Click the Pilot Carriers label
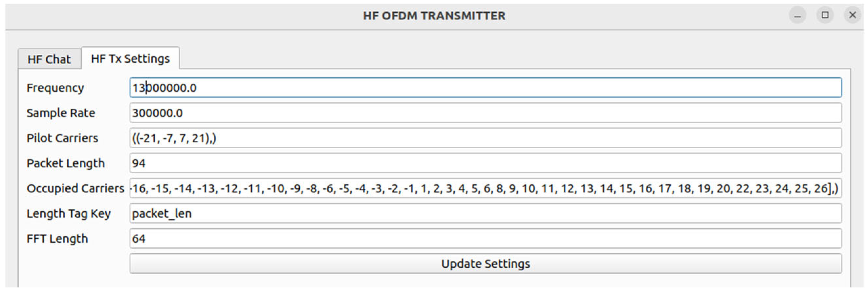The width and height of the screenshot is (868, 295). (62, 138)
